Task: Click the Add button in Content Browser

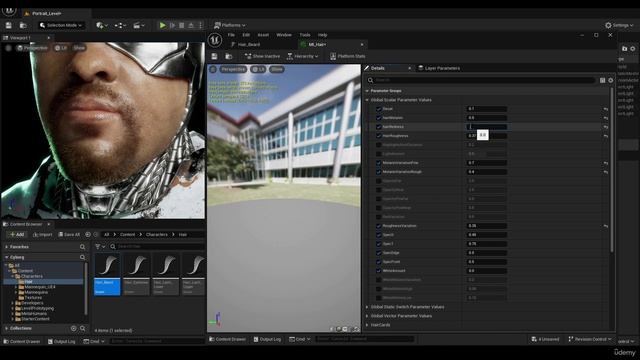Action: (x=17, y=235)
